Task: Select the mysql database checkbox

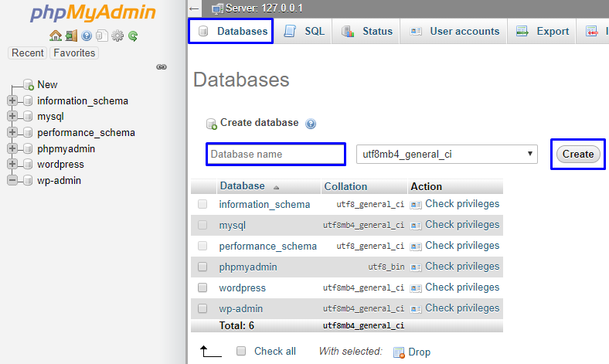Action: coord(202,225)
